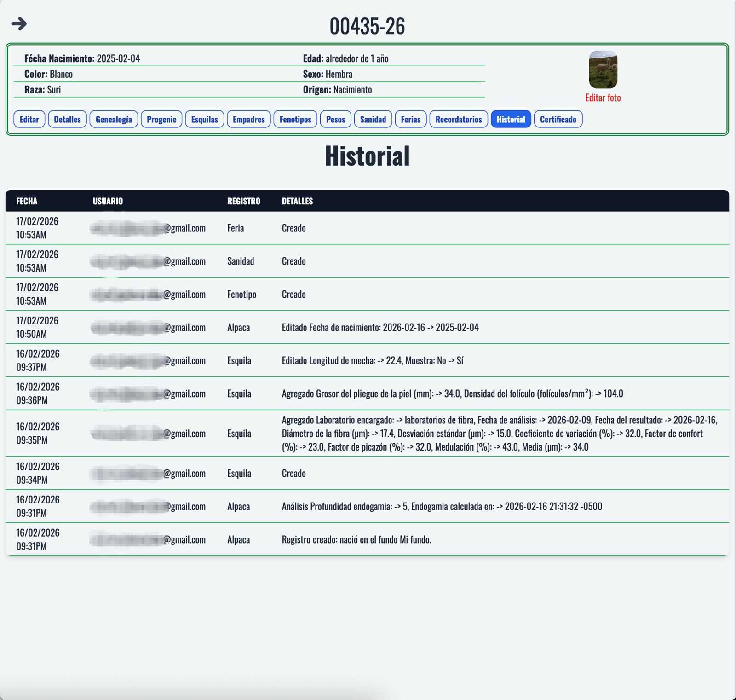Select the Feria Creado history row
The height and width of the screenshot is (700, 736).
(x=367, y=228)
